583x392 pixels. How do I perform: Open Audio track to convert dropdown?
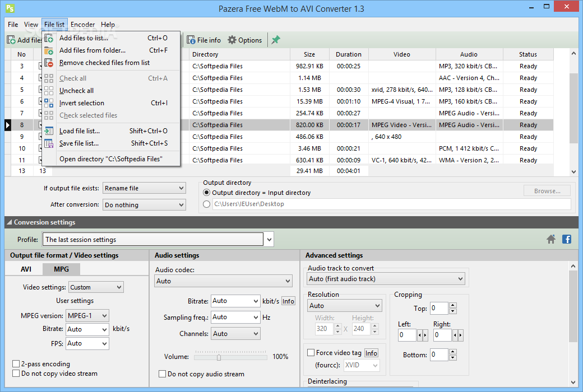tap(386, 279)
